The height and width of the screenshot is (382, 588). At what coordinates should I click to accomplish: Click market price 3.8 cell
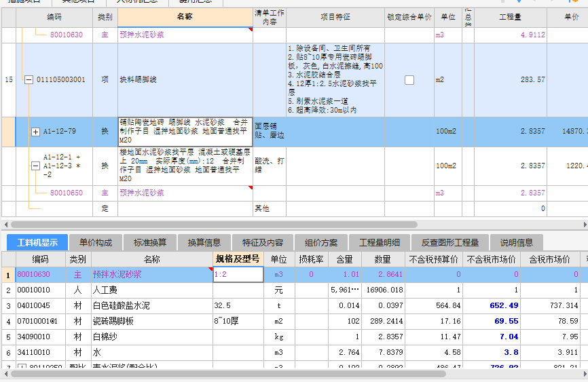492,352
